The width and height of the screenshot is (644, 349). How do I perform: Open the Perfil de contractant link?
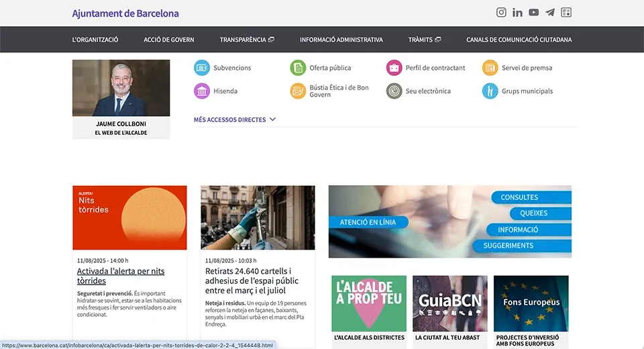pyautogui.click(x=435, y=68)
